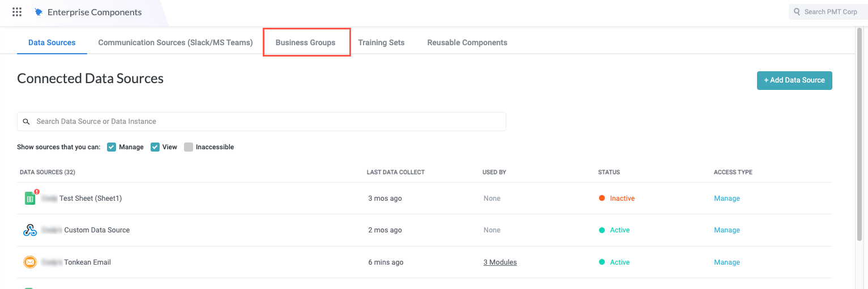Go to Communication Sources (Slack/MS Teams) tab

tap(176, 42)
